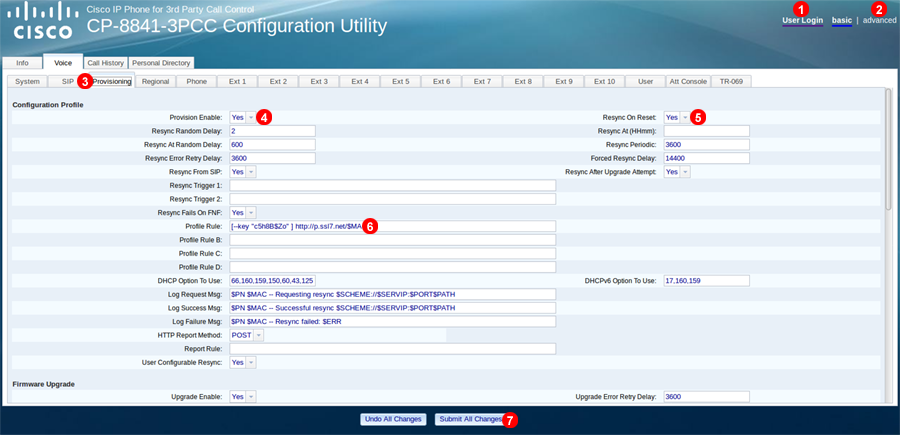Click the Log Request Msg field
The width and height of the screenshot is (900, 435).
point(393,294)
